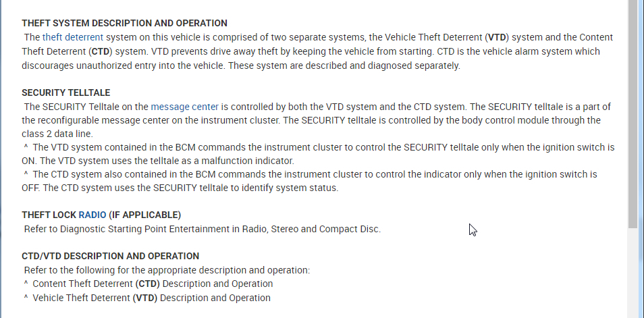Follow the "message center" link
The height and width of the screenshot is (318, 644).
point(184,107)
